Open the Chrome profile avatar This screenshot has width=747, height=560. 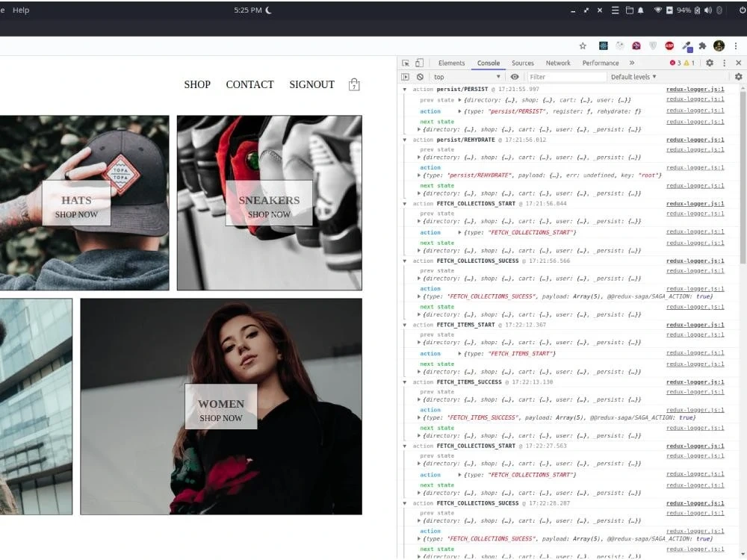coord(719,46)
